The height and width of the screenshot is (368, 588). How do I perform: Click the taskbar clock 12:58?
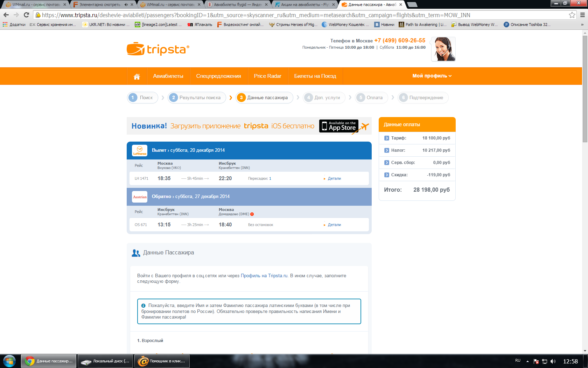(570, 361)
